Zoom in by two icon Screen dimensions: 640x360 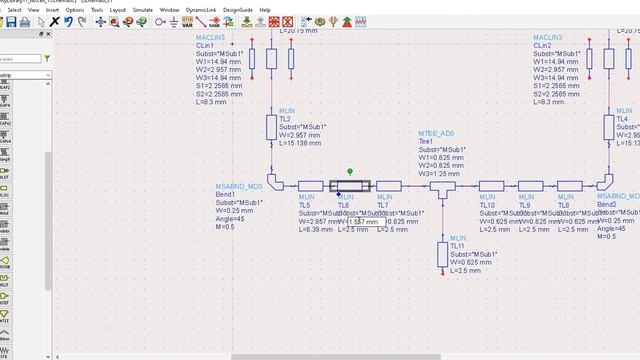[x=128, y=22]
